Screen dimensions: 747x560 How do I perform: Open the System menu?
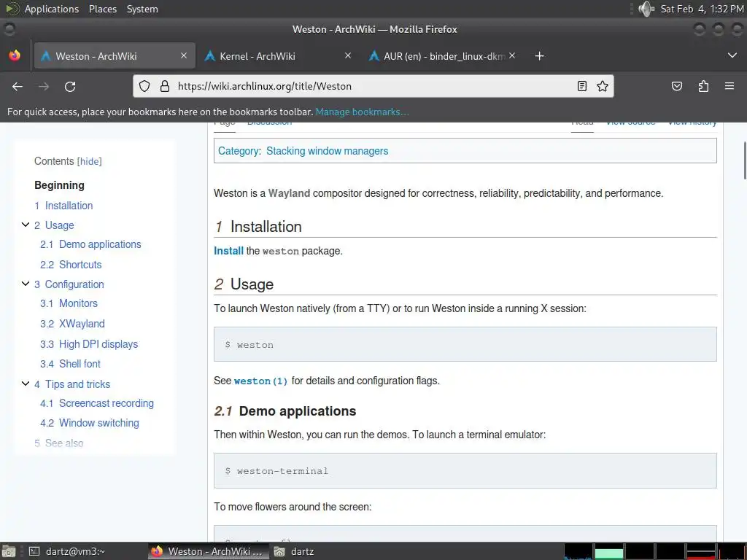142,9
